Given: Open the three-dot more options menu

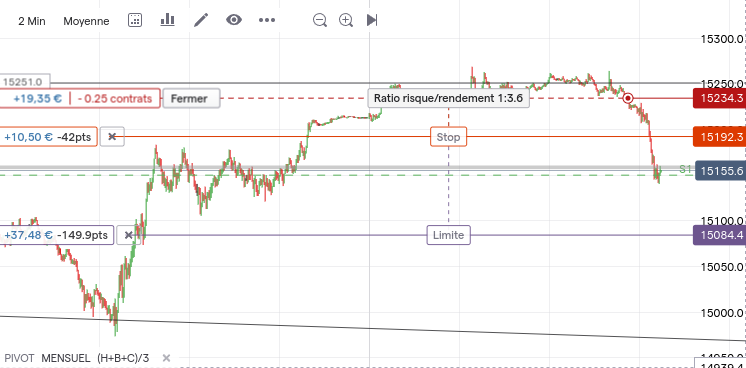Looking at the screenshot, I should [x=267, y=20].
